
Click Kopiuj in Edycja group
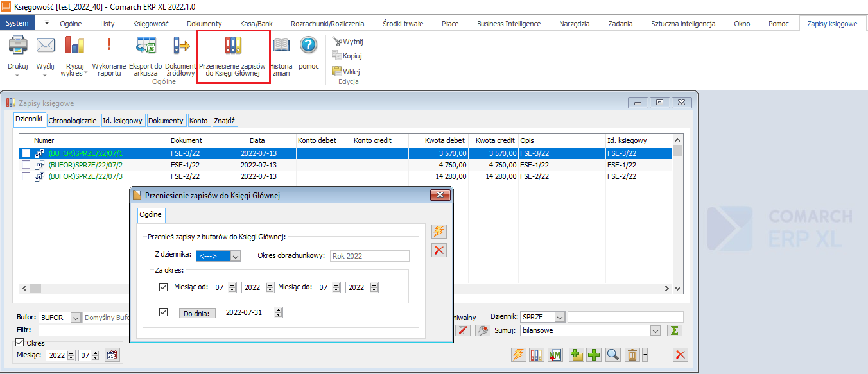pos(347,56)
